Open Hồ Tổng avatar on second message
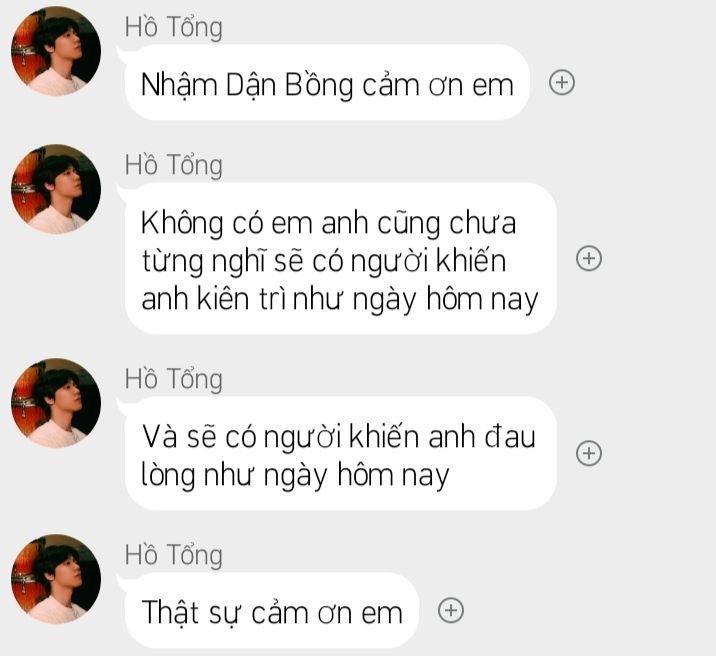716x656 pixels. click(56, 189)
